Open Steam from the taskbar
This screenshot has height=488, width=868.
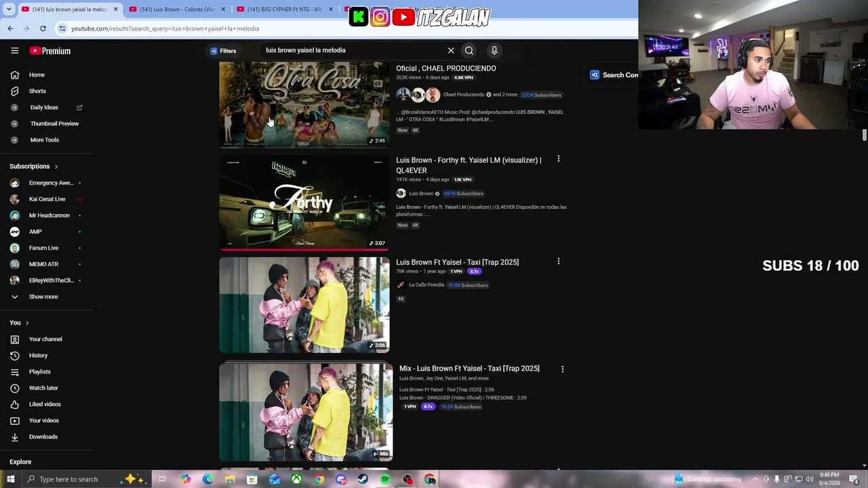pos(363,479)
